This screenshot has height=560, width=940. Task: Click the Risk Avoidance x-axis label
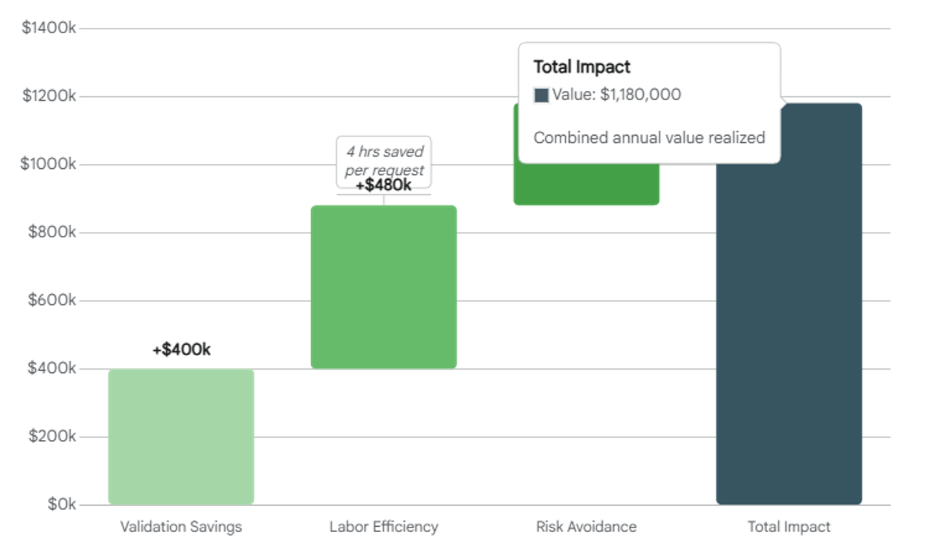(x=586, y=527)
